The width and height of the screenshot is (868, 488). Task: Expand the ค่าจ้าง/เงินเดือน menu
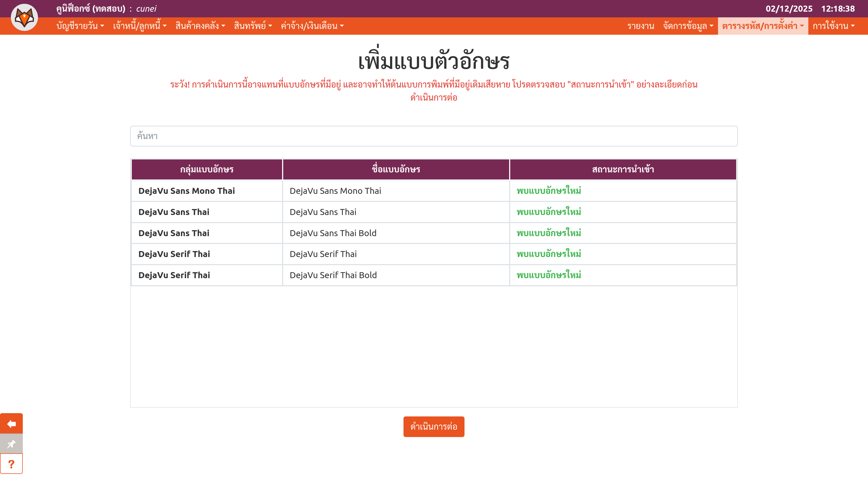click(312, 26)
